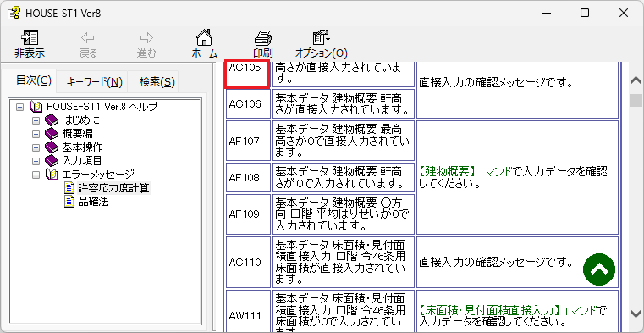
Task: Collapse the エラーメッセージ tree node
Action: click(36, 175)
